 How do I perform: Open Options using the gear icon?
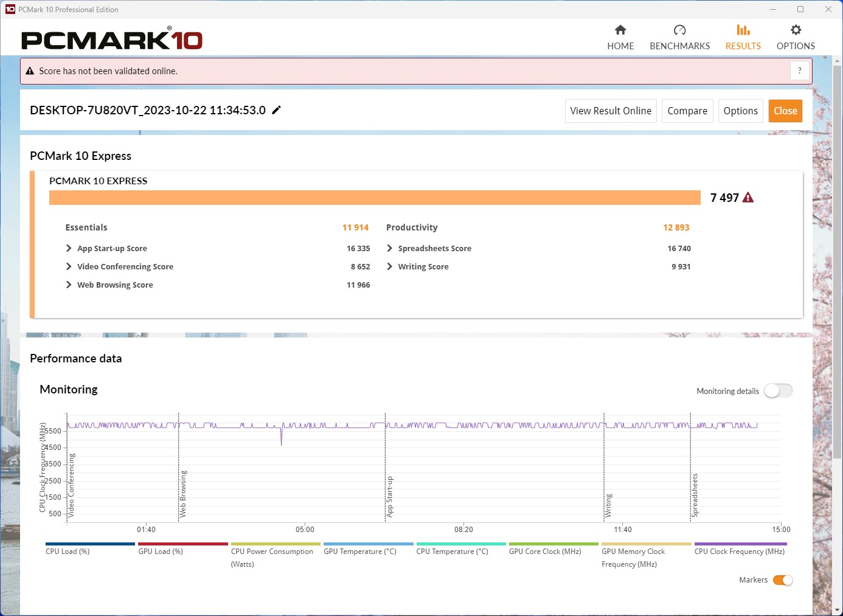coord(796,30)
